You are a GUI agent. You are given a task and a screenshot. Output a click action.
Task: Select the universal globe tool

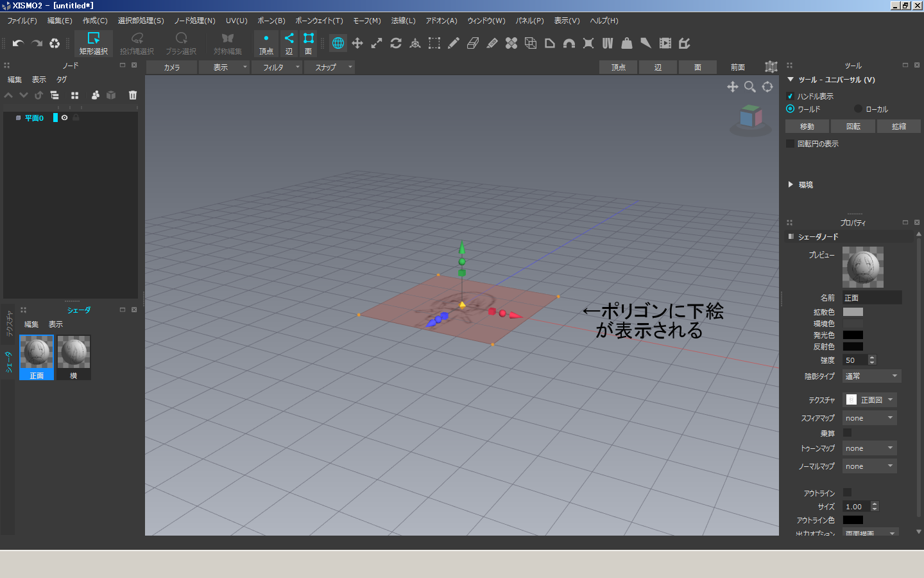pos(338,43)
